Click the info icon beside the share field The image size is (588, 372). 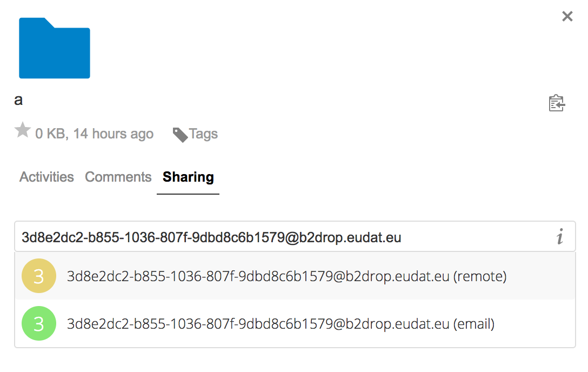click(561, 236)
